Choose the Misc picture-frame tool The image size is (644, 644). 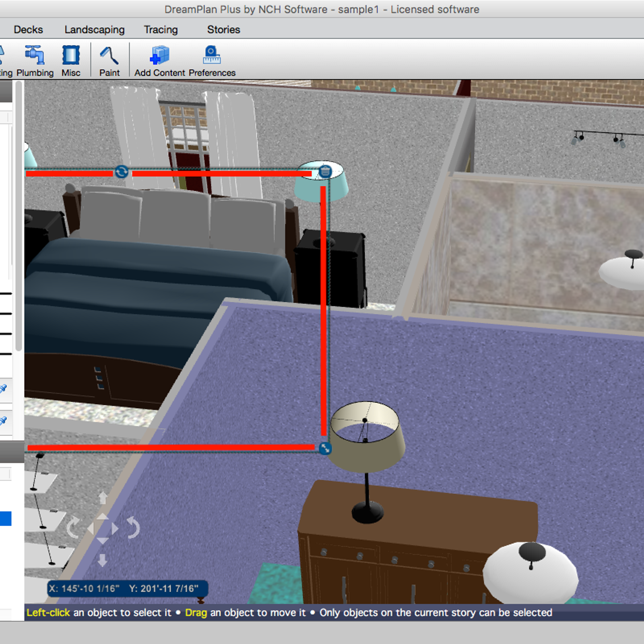(71, 61)
